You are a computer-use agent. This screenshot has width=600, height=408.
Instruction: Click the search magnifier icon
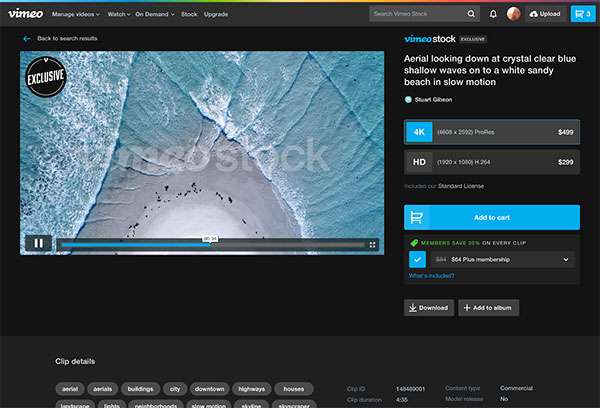[471, 14]
